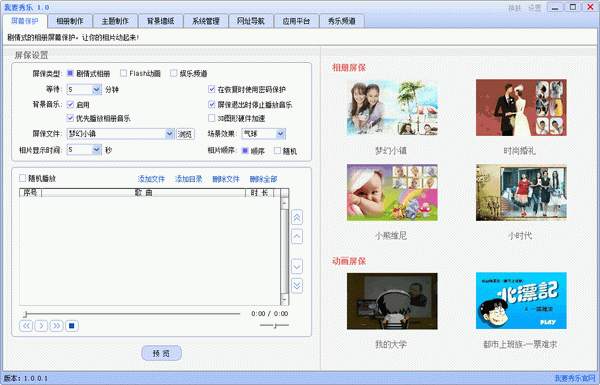Skip to the next track
Viewport: 600px width, 385px height.
click(56, 326)
